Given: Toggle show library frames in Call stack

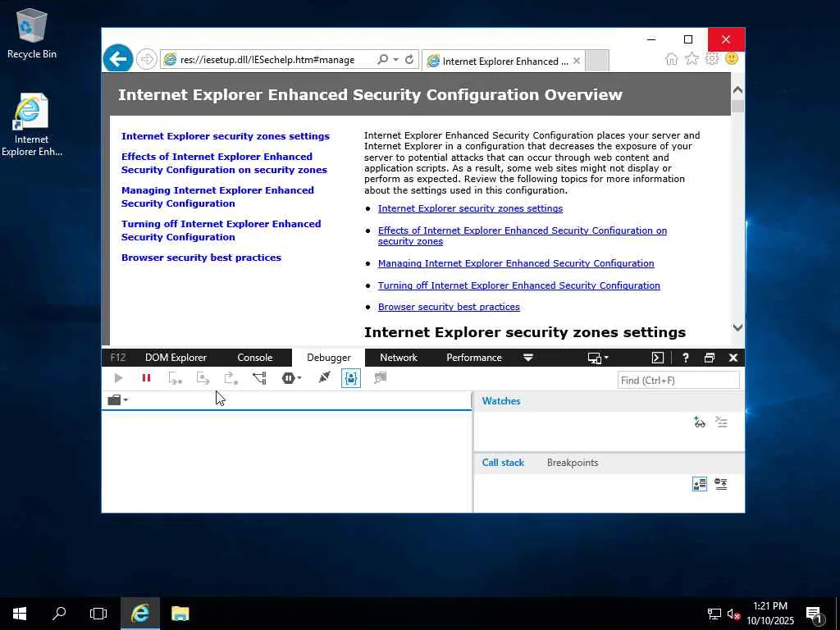Looking at the screenshot, I should [700, 484].
